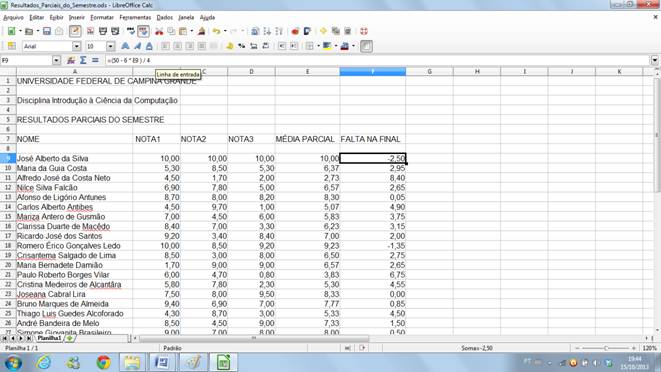
Task: Click the Undo arrow icon
Action: (x=216, y=31)
